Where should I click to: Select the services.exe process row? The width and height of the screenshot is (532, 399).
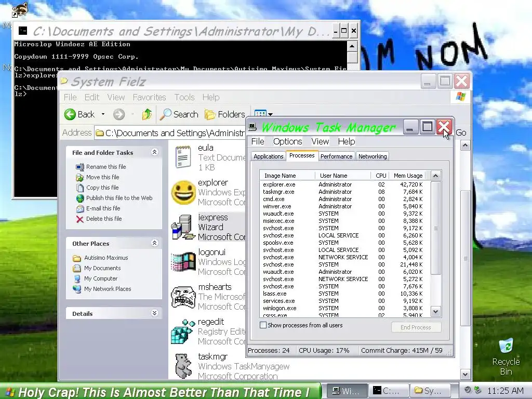click(345, 301)
